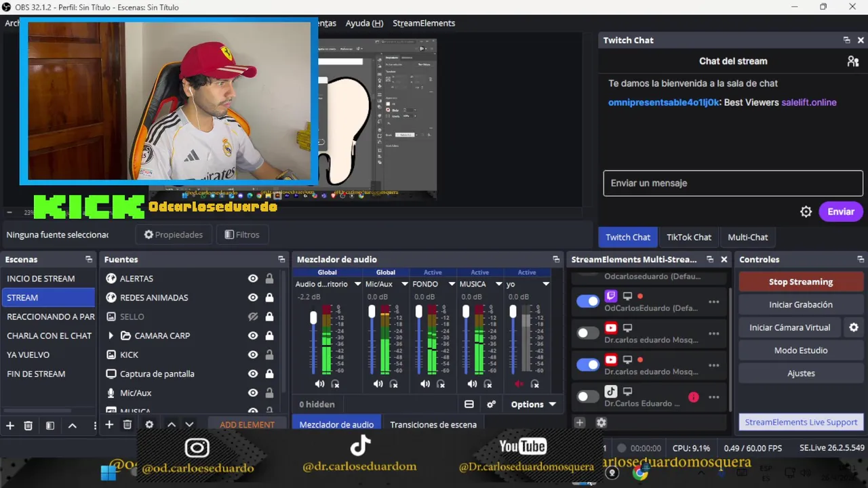Screen dimensions: 868x488
Task: Add a new scene with plus icon
Action: (10, 425)
